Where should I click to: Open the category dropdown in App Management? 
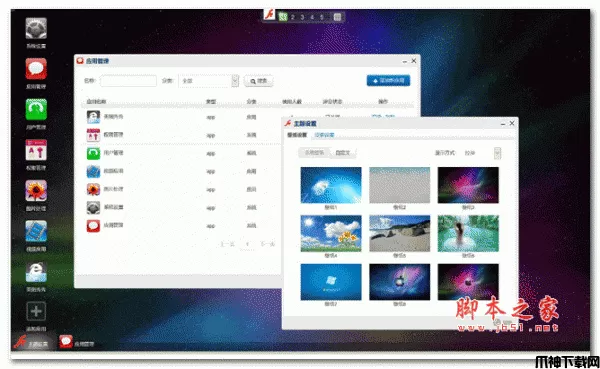click(209, 81)
